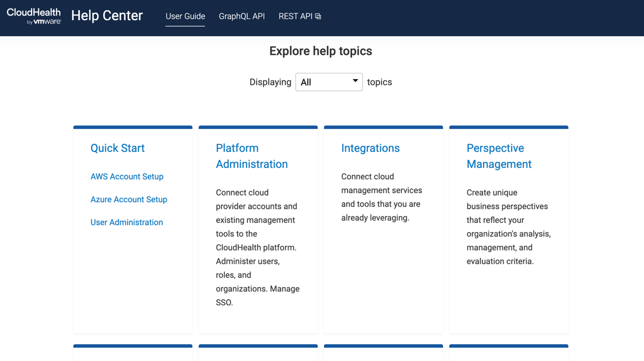Screen dimensions: 644x361
Task: Open the Perspective Management topic
Action: click(499, 156)
